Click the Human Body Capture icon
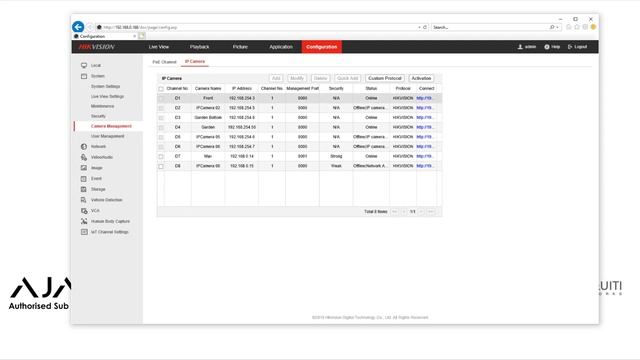This screenshot has height=360, width=640. (84, 221)
